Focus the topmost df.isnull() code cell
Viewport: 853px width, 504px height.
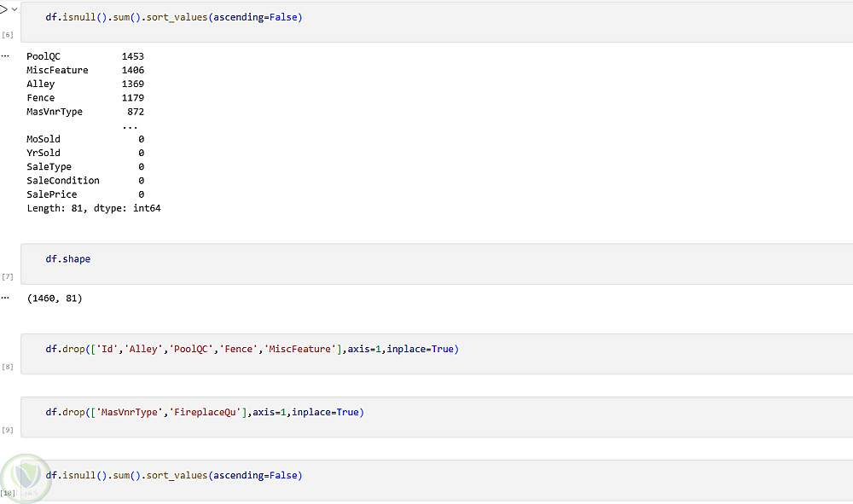[426, 18]
